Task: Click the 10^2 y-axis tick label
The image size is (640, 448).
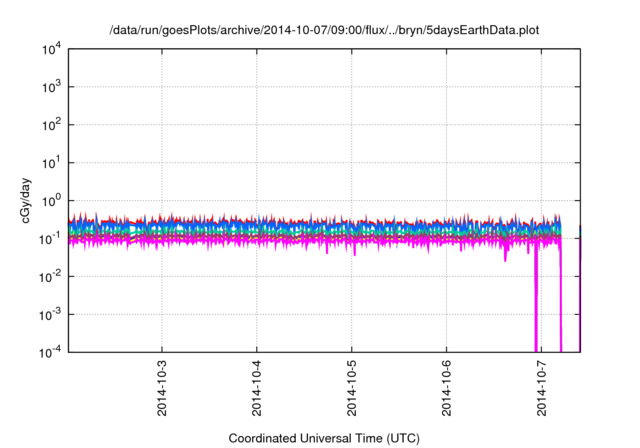Action: tap(51, 125)
